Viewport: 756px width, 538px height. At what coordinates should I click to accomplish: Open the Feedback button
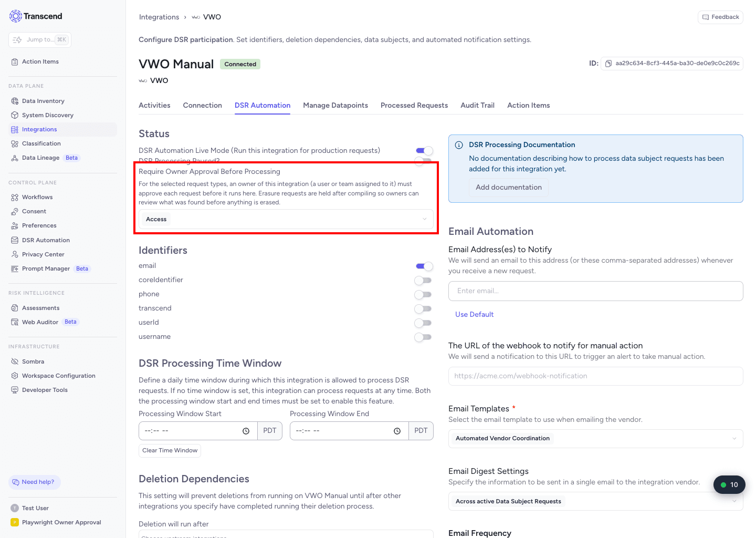click(720, 17)
